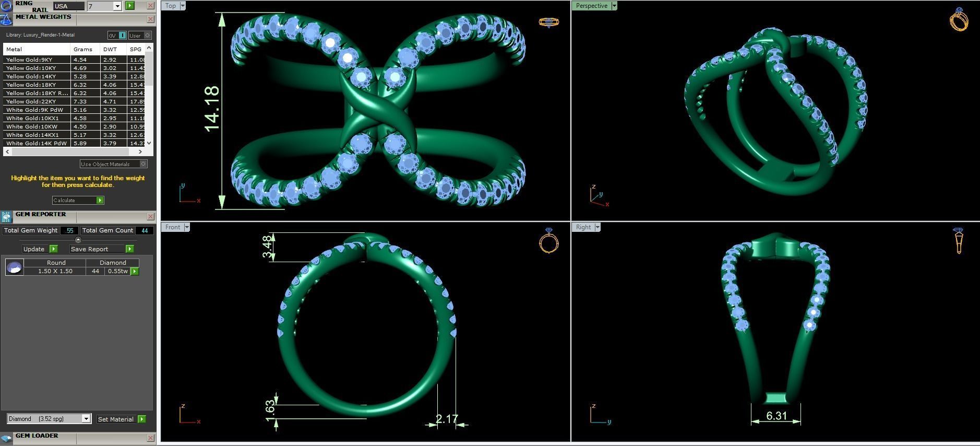Select the Perspective viewport label
Image resolution: width=980 pixels, height=446 pixels.
click(592, 6)
